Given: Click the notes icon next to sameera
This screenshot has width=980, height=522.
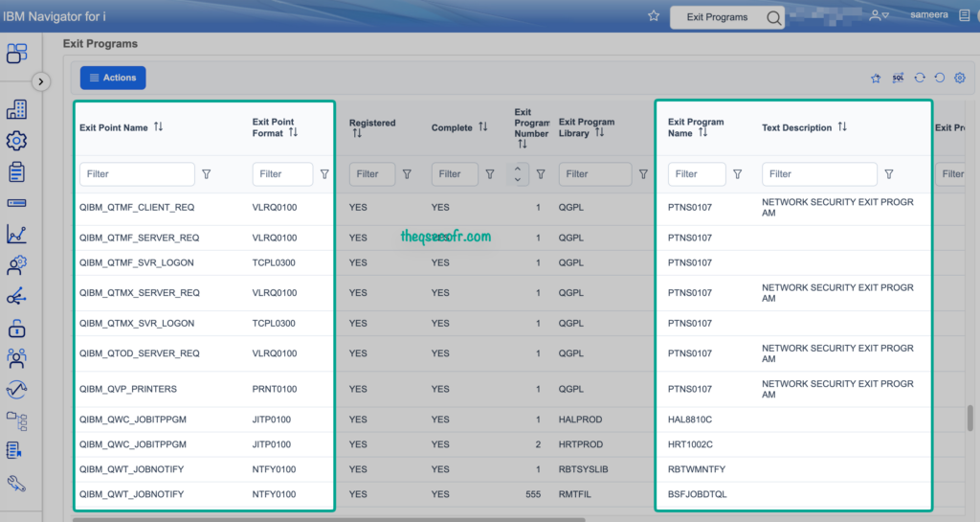Looking at the screenshot, I should [x=965, y=15].
